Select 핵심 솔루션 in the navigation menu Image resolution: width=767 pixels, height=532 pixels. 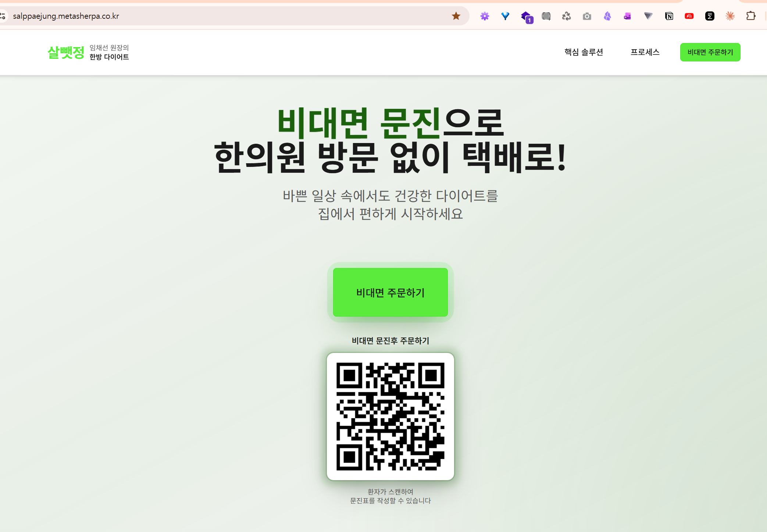(x=584, y=52)
